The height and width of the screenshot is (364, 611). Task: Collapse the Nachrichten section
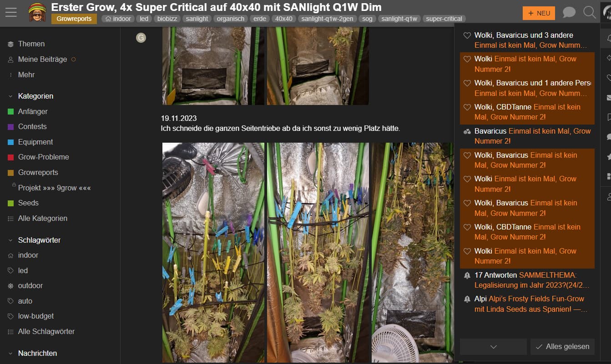click(32, 353)
